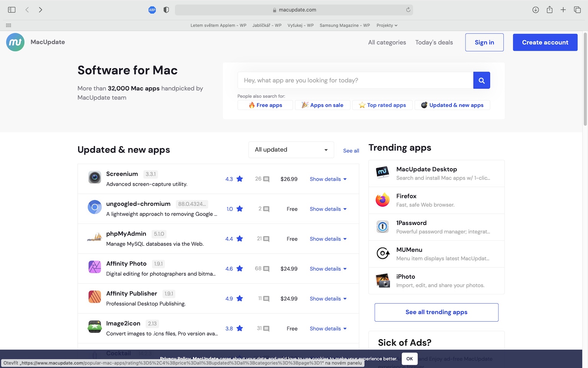Open the privacy shield report icon
This screenshot has height=368, width=588.
click(166, 10)
